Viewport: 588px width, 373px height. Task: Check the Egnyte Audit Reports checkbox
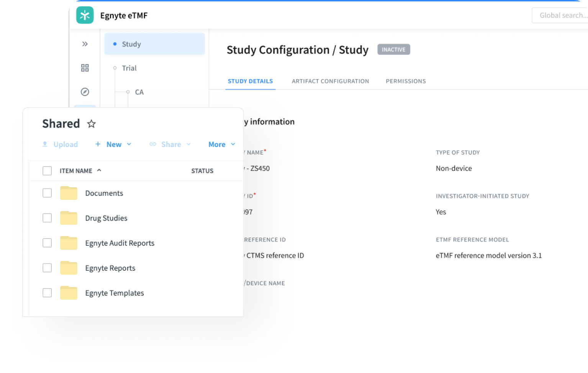[47, 243]
